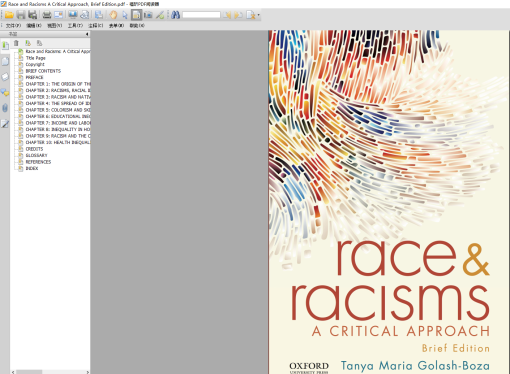Viewport: 510px width, 374px height.
Task: Select the arrow selection tool
Action: point(125,15)
